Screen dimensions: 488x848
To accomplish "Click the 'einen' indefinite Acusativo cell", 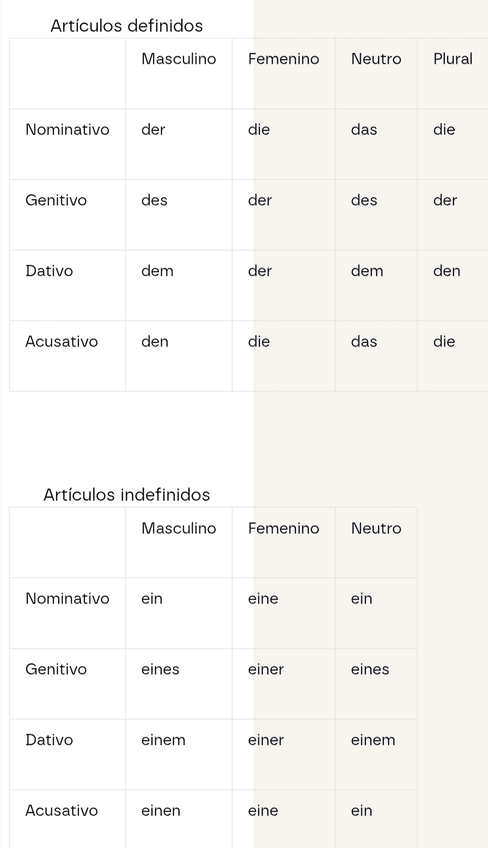I will pyautogui.click(x=161, y=810).
